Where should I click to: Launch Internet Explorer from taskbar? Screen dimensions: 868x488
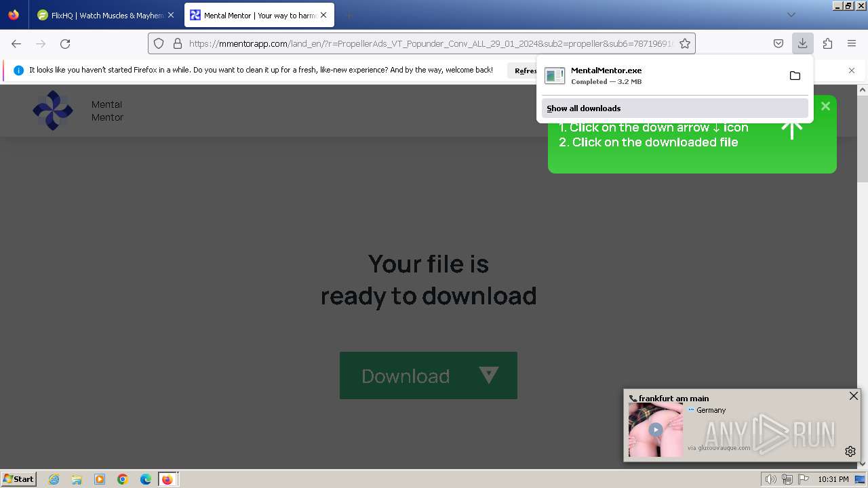[x=54, y=479]
